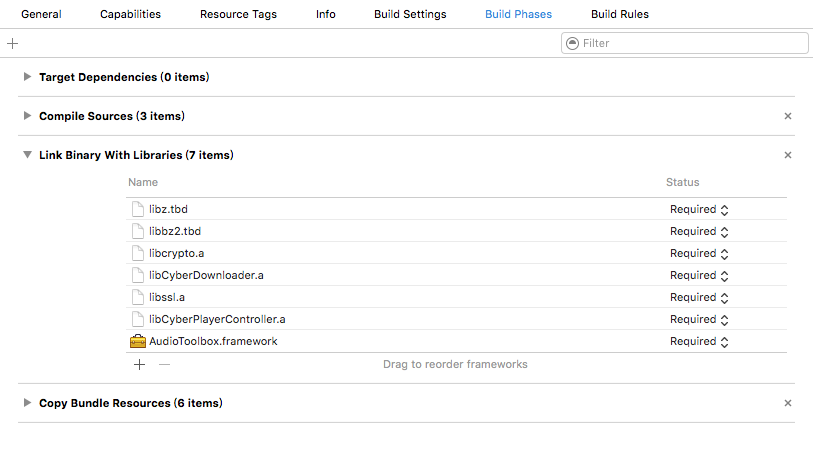Collapse the Link Binary With Libraries section

pyautogui.click(x=27, y=155)
